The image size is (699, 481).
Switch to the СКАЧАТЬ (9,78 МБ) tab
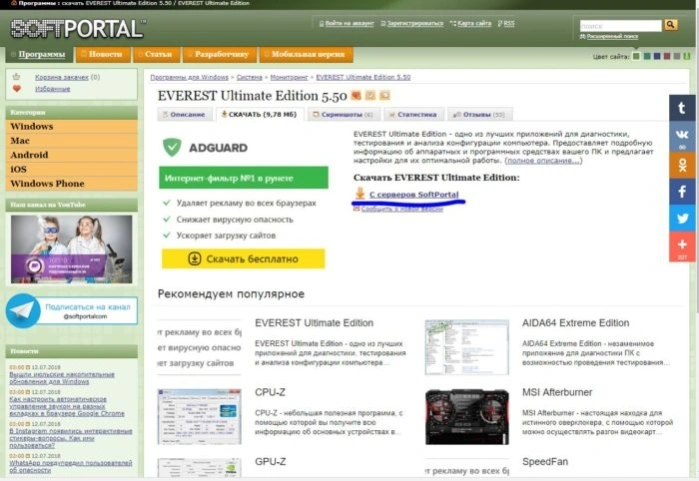[x=260, y=115]
